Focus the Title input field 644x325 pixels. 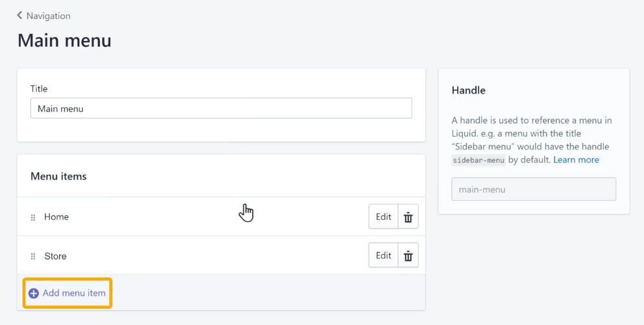221,108
